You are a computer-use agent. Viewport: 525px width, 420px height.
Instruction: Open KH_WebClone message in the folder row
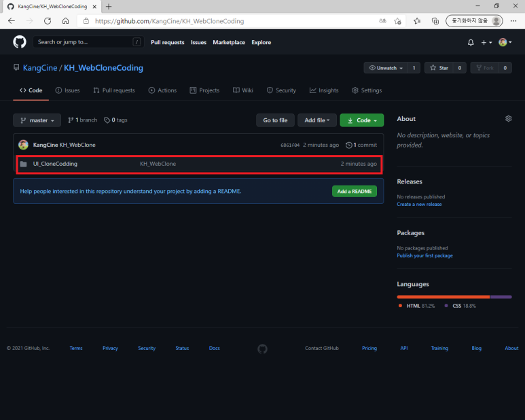(158, 164)
